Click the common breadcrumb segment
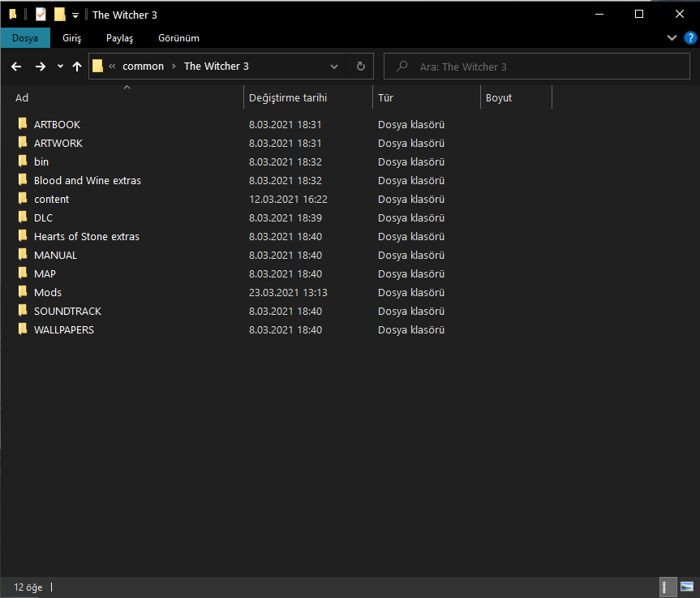 point(143,66)
